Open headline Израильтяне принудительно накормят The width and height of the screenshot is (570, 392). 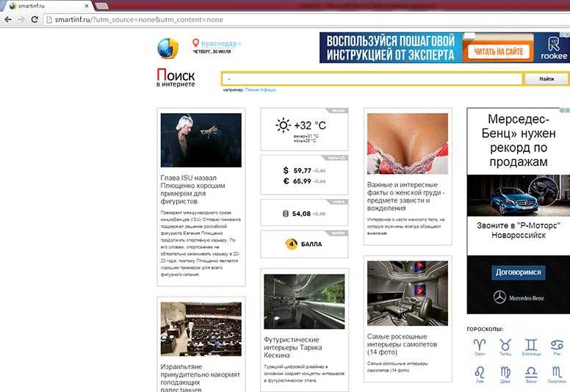(x=201, y=378)
